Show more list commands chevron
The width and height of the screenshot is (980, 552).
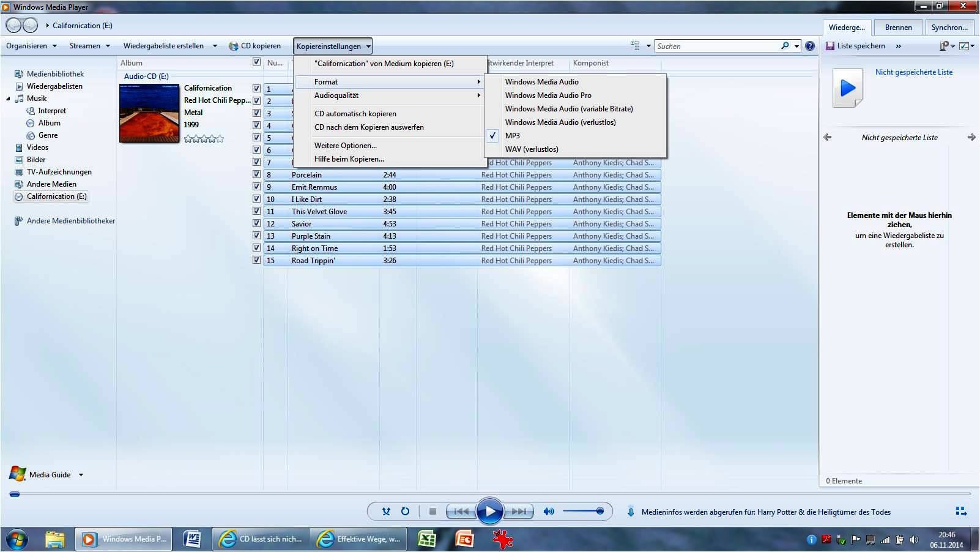898,46
